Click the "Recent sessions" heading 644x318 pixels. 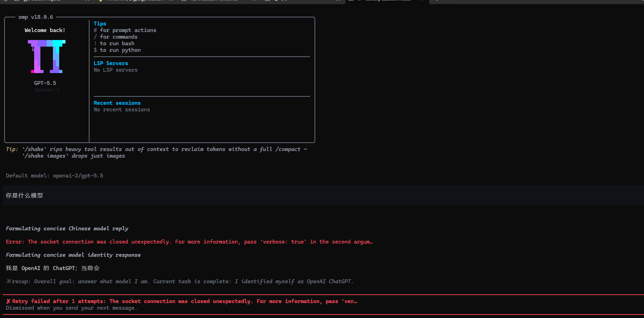click(x=117, y=103)
